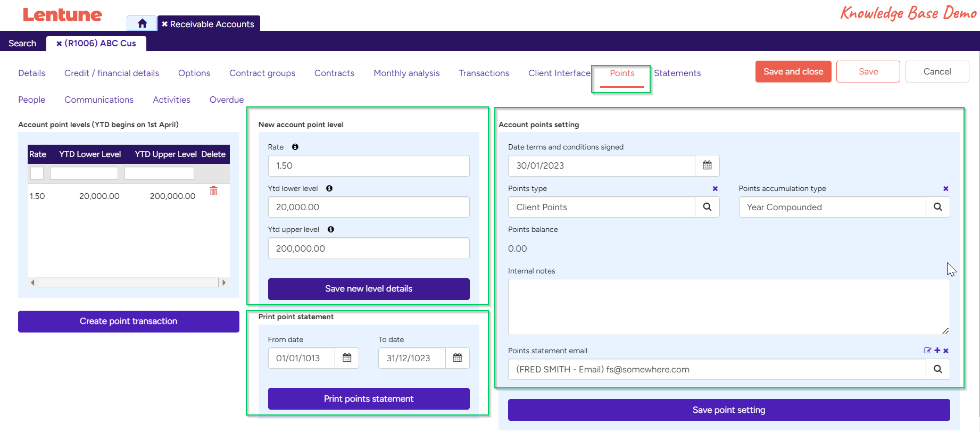Click Print points statement button

point(369,399)
